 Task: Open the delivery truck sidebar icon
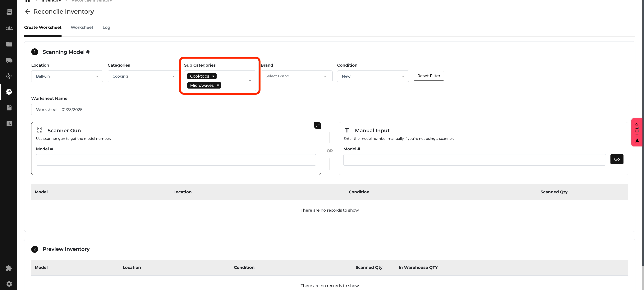point(9,60)
